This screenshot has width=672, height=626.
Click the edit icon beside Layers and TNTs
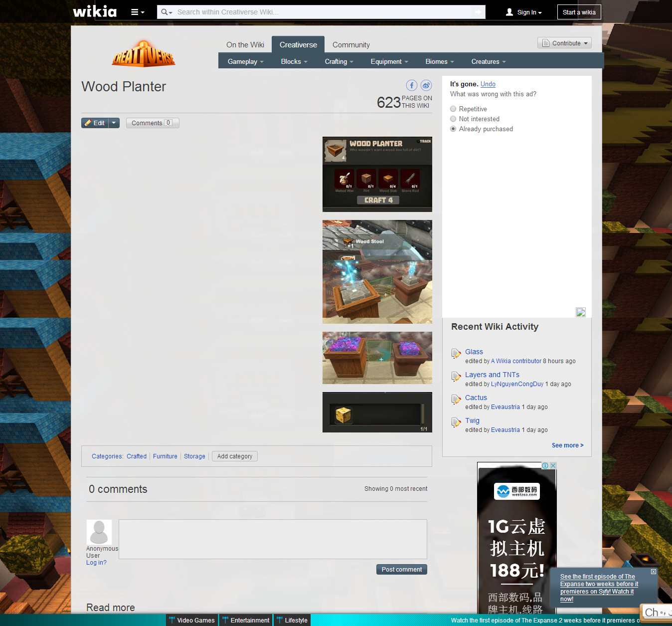click(x=456, y=377)
